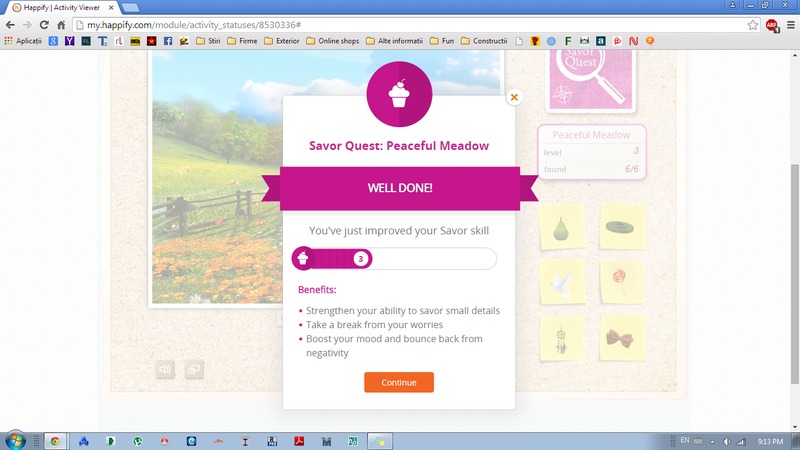The height and width of the screenshot is (450, 800).
Task: Click the WELL DONE! banner
Action: [x=399, y=188]
